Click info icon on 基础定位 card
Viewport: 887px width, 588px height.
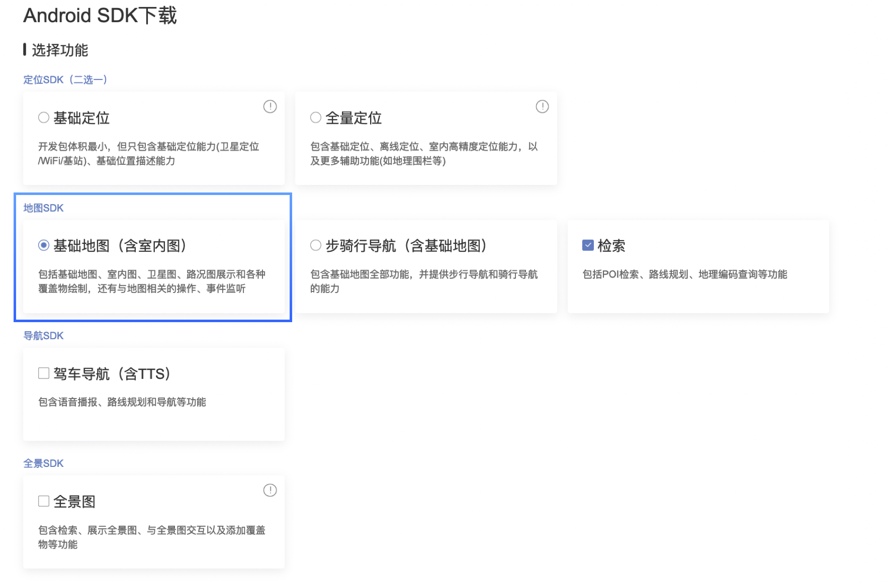[x=270, y=107]
